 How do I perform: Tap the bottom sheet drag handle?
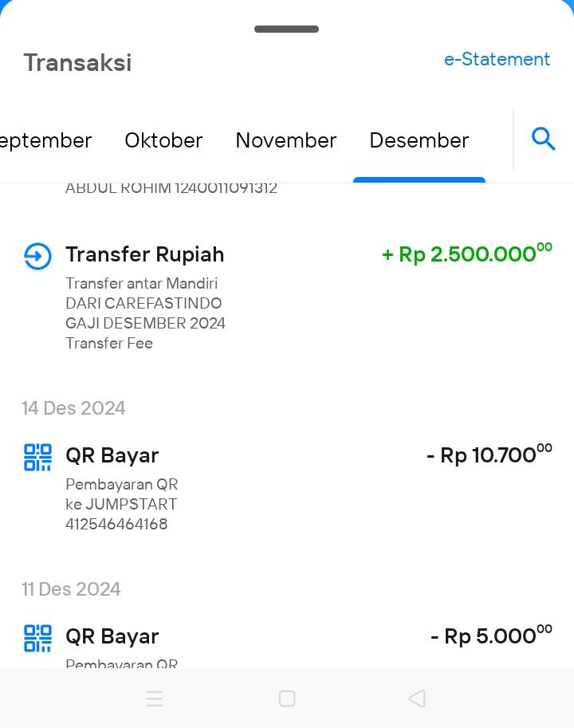tap(286, 29)
